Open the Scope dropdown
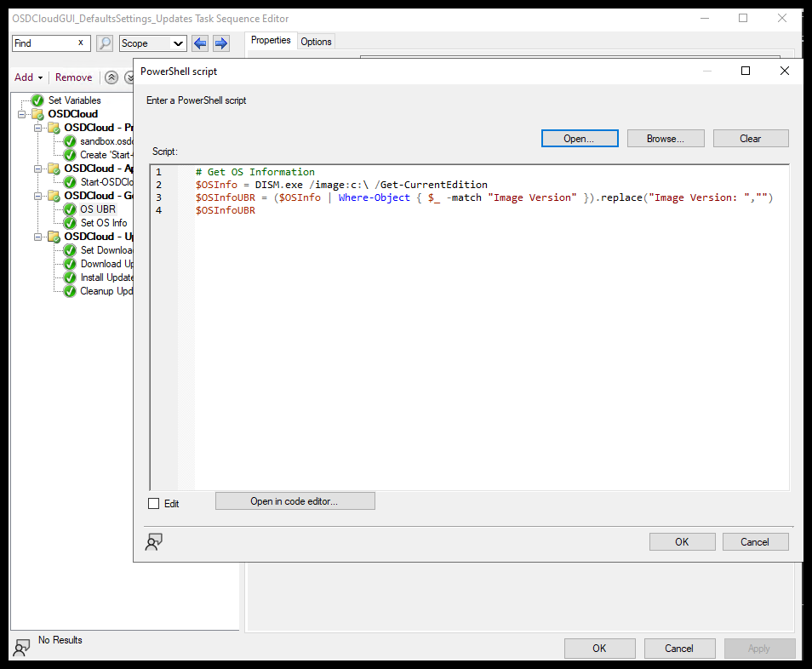Viewport: 812px width, 669px height. click(x=152, y=43)
